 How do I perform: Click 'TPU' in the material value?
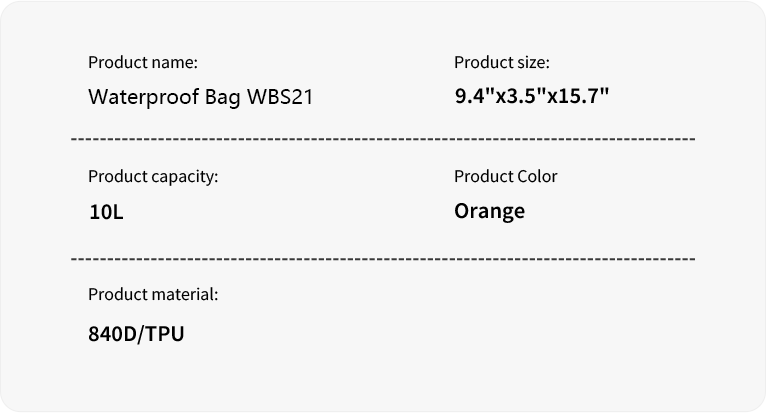pyautogui.click(x=165, y=334)
